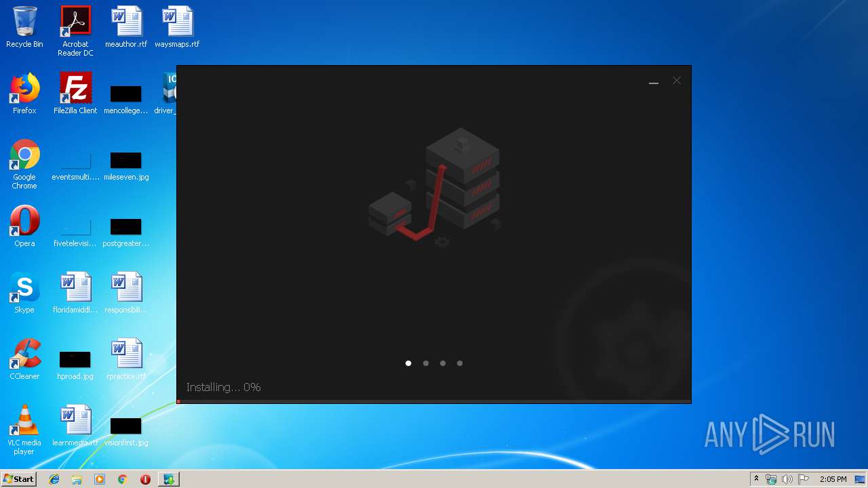Open meauthor.rtf document on desktop
Viewport: 868px width, 488px height.
126,27
